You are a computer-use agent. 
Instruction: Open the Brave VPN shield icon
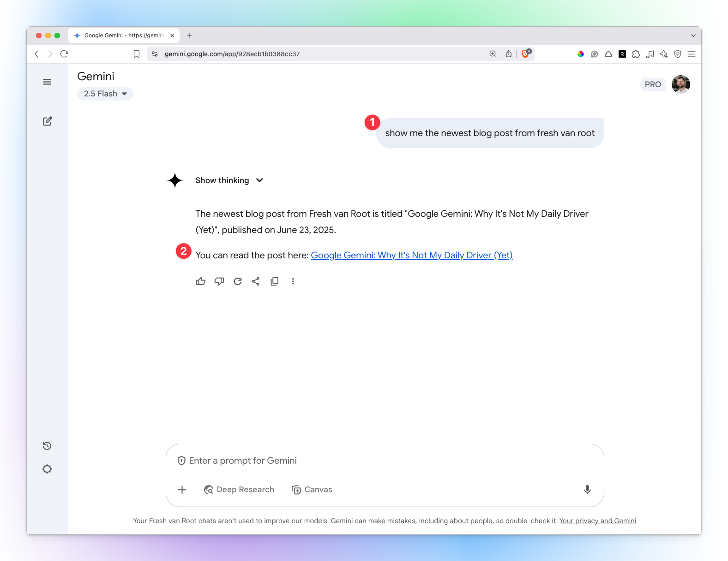[x=678, y=54]
